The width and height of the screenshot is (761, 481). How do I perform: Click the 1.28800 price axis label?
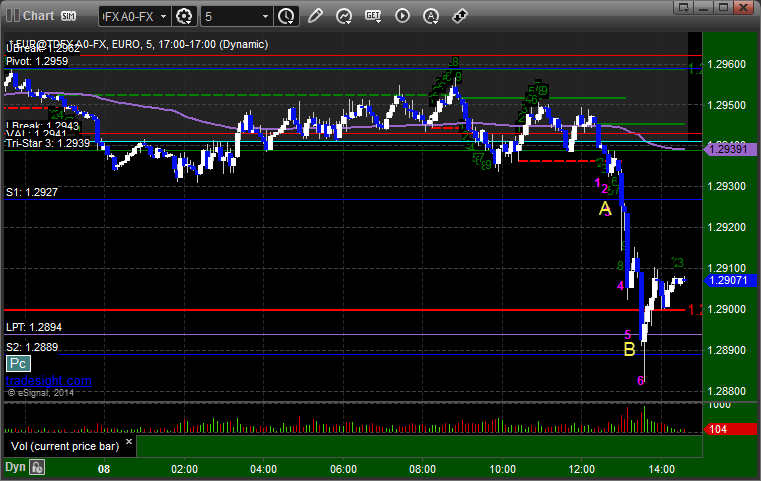[727, 391]
